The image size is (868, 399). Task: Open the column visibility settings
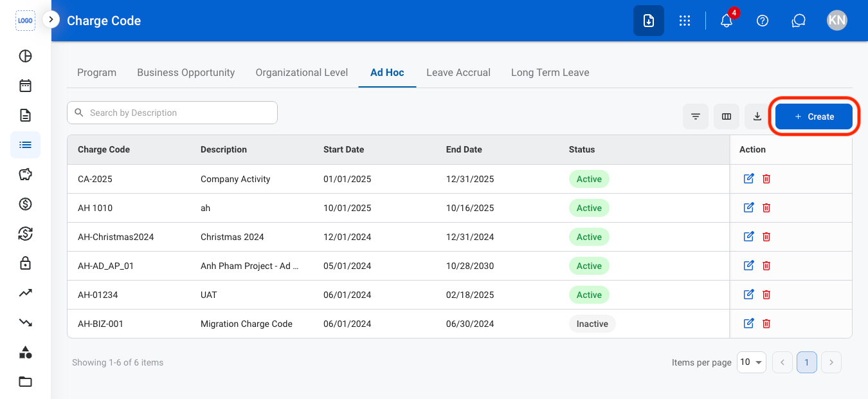[x=727, y=116]
